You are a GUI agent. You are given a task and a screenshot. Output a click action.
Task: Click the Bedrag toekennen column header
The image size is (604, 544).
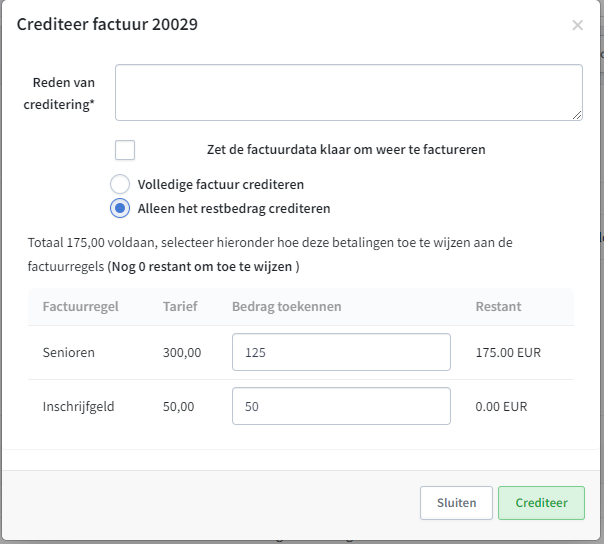coord(287,307)
